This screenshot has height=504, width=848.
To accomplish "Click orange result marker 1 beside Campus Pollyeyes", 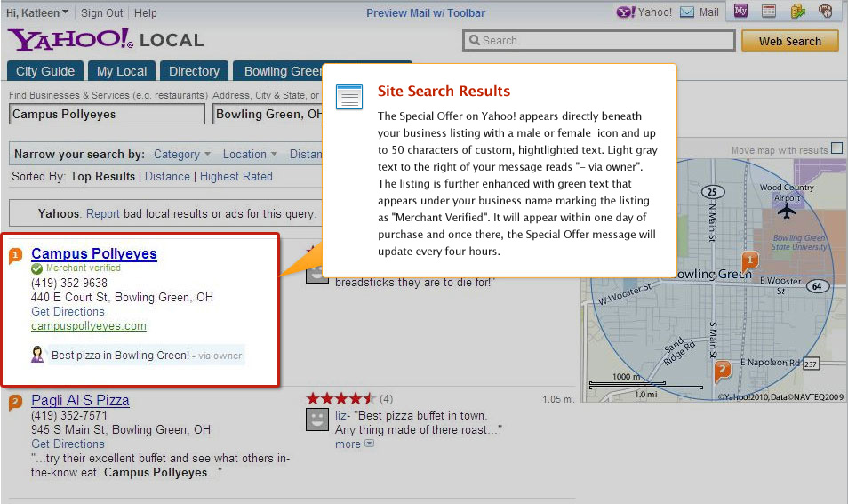I will [16, 255].
